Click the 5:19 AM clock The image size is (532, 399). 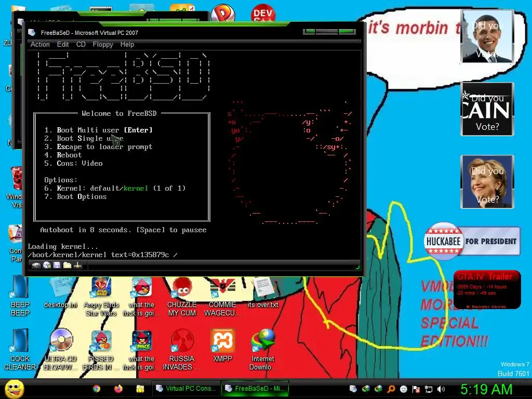[486, 389]
